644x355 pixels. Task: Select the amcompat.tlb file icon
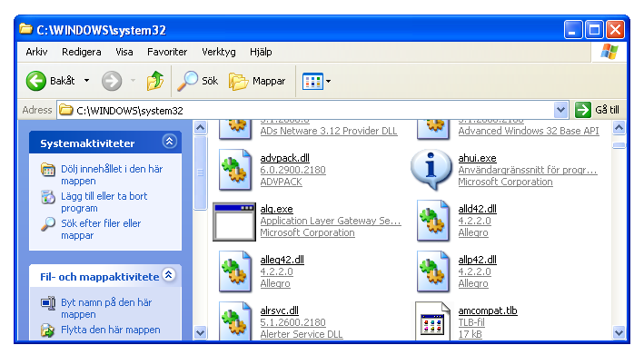point(432,320)
